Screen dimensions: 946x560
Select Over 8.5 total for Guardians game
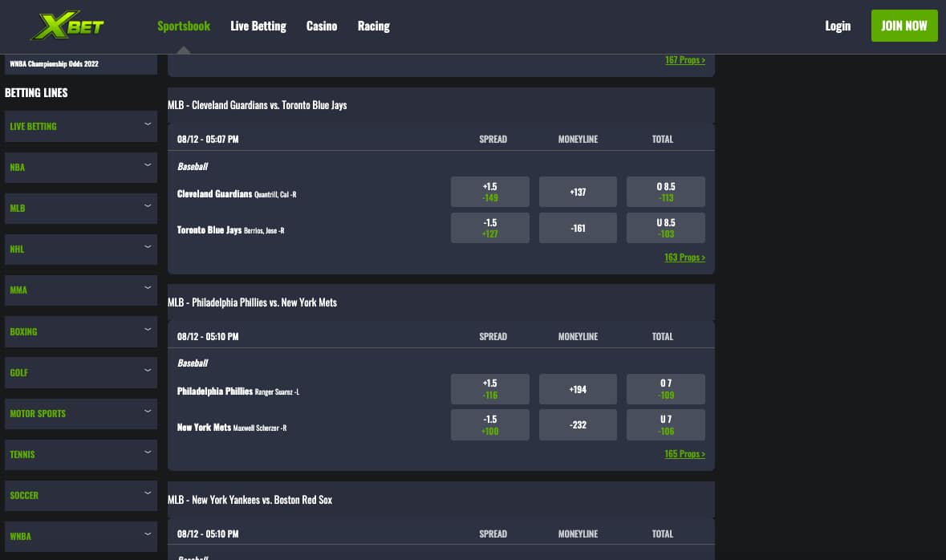coord(665,192)
